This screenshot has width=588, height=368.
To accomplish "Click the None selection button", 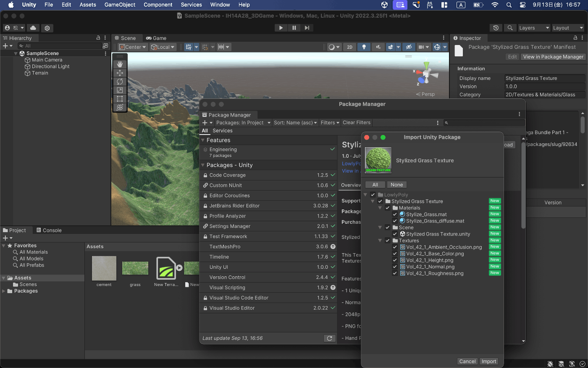I will click(397, 185).
